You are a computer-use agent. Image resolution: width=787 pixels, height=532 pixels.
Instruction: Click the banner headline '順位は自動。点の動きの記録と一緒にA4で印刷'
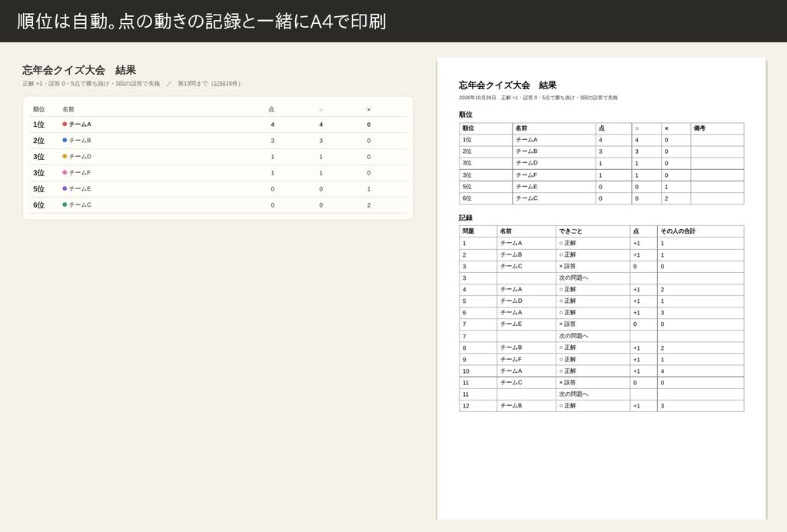coord(201,22)
